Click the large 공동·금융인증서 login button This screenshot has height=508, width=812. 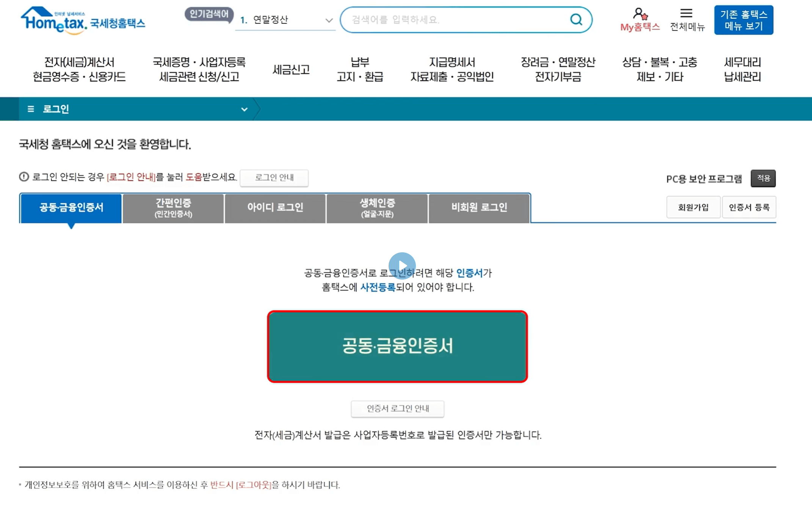click(x=397, y=346)
